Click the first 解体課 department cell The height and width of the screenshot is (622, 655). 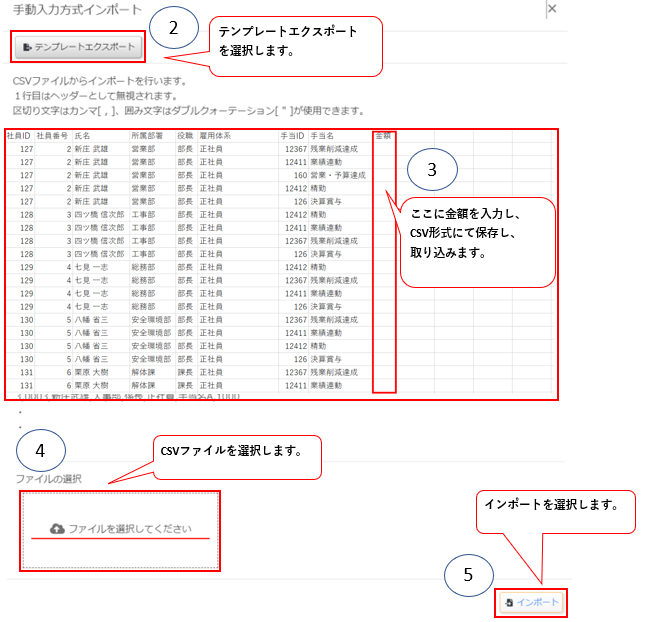(x=145, y=372)
